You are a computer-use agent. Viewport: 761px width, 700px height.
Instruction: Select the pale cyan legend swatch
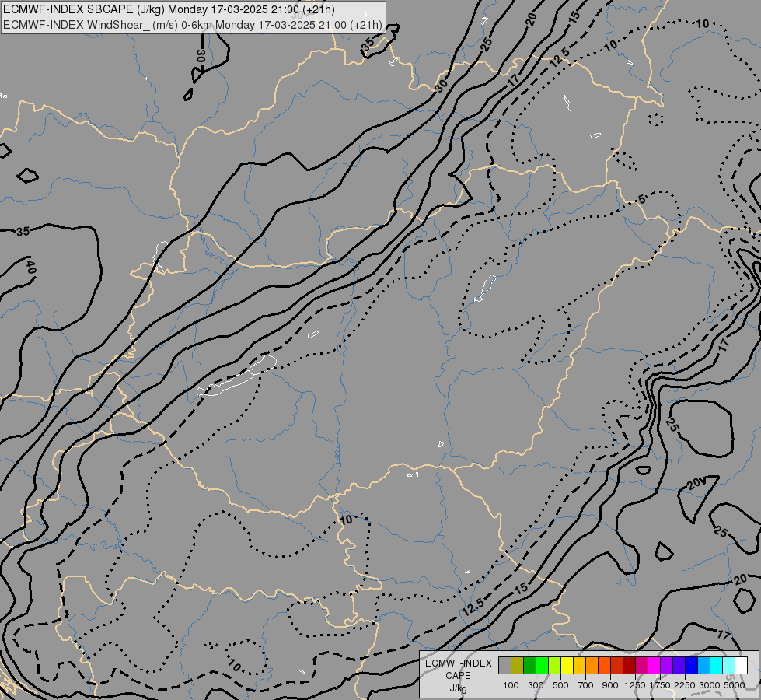[x=729, y=665]
